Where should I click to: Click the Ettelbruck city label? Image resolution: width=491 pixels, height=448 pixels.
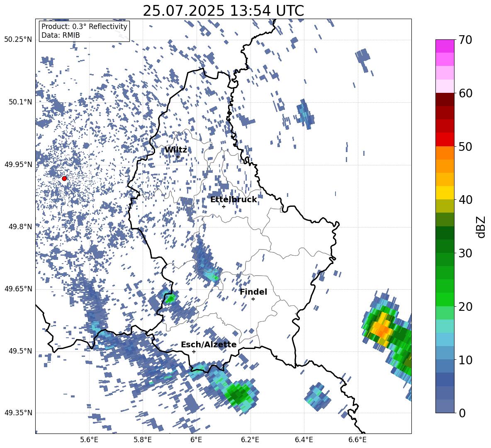(233, 200)
